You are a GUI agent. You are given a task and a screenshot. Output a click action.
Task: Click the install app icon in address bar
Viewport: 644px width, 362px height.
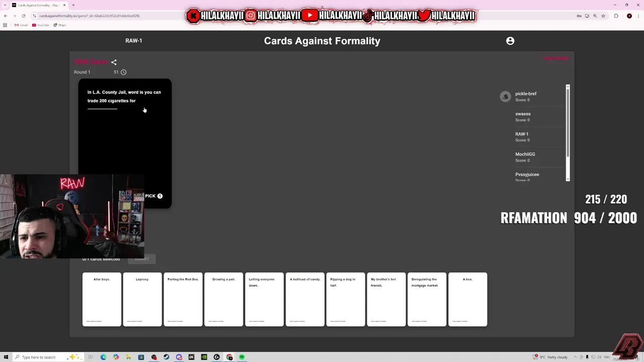pos(587,16)
